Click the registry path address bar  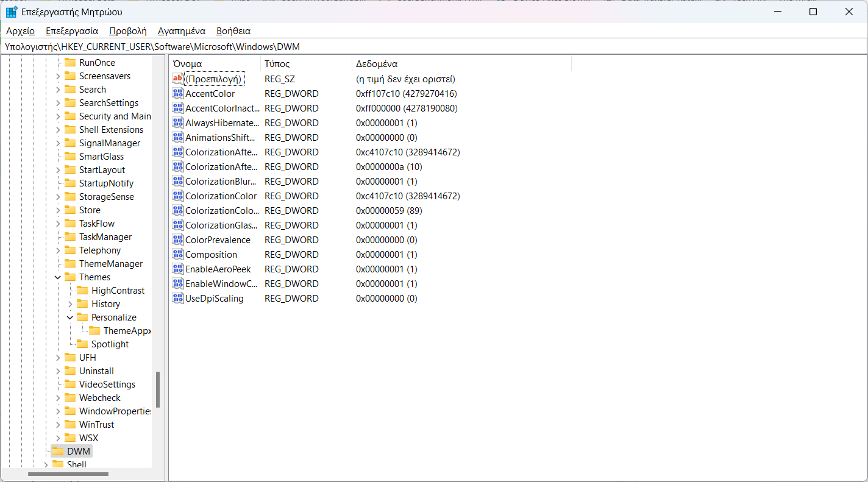[433, 46]
